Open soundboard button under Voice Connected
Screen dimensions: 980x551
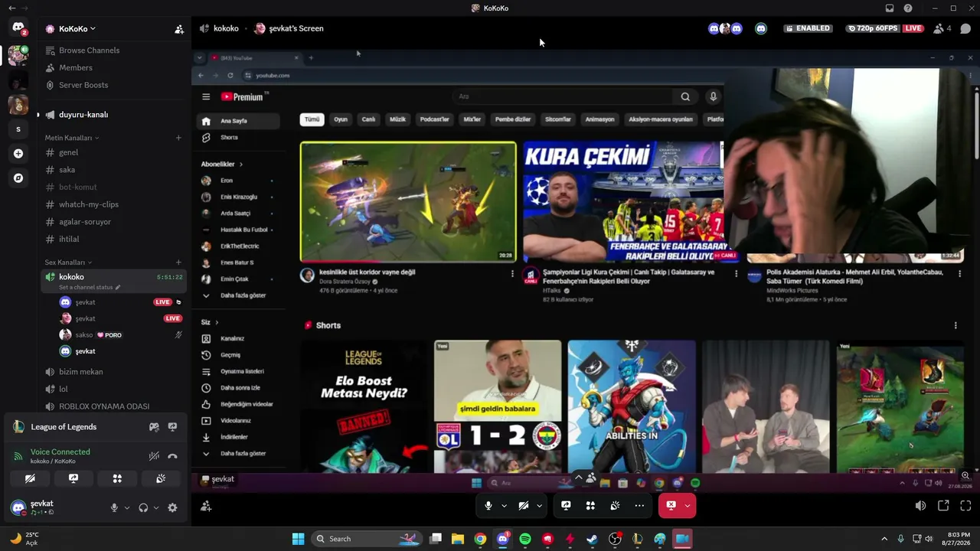click(x=161, y=478)
